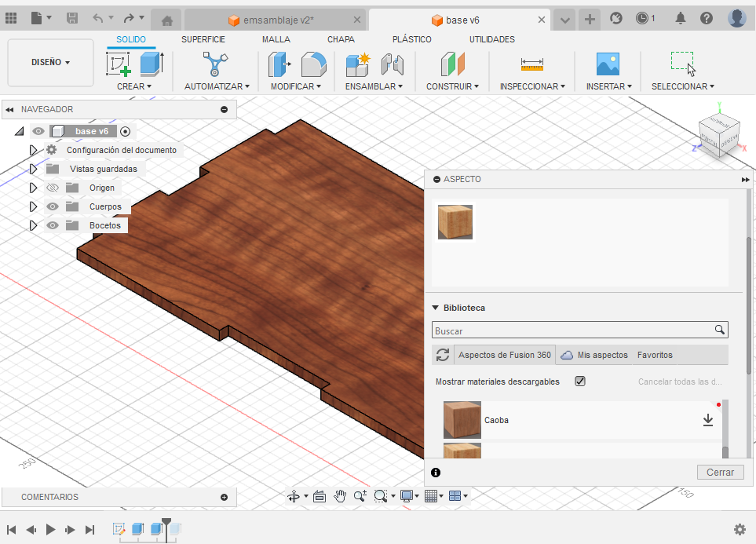The width and height of the screenshot is (756, 544).
Task: Click the Cerrar button
Action: tap(719, 472)
